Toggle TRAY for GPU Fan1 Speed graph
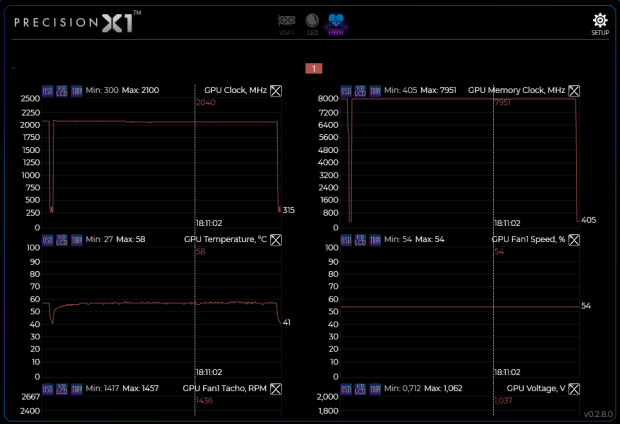 374,240
